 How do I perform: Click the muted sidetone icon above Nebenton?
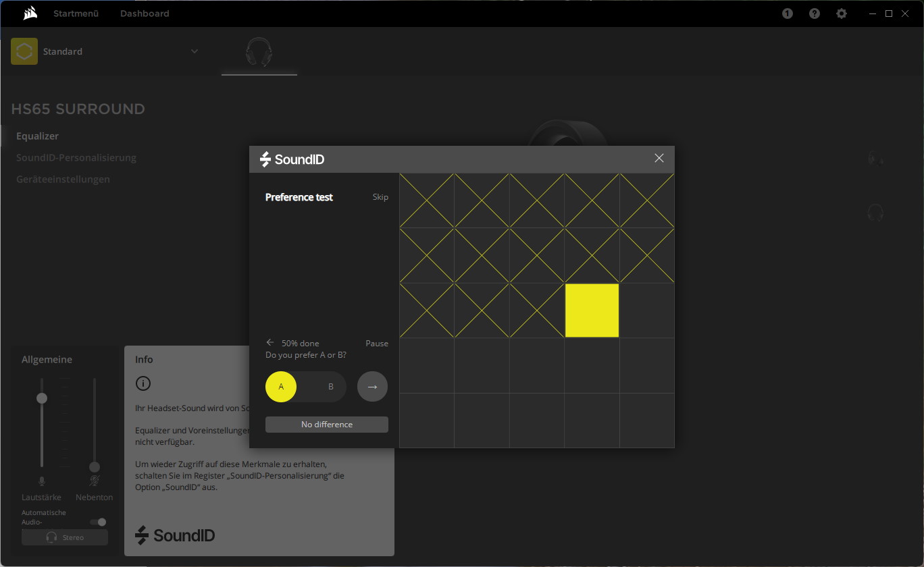(95, 481)
